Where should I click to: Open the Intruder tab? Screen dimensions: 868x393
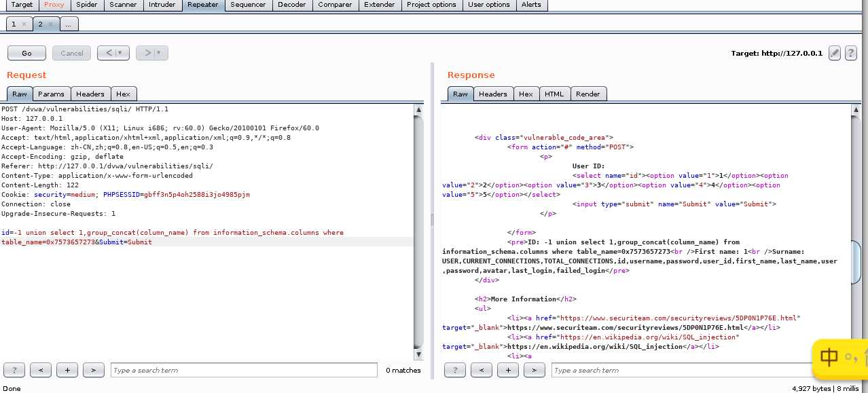(x=162, y=5)
